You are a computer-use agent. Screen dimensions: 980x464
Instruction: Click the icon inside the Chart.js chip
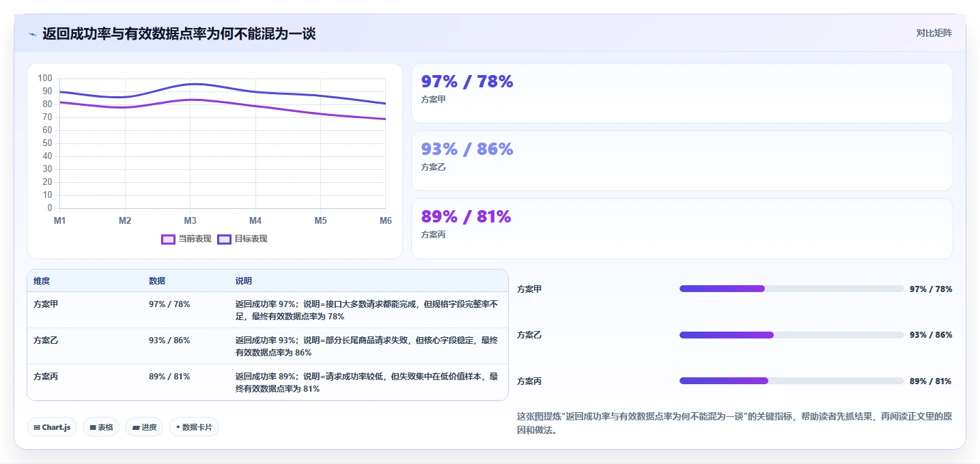tap(37, 428)
